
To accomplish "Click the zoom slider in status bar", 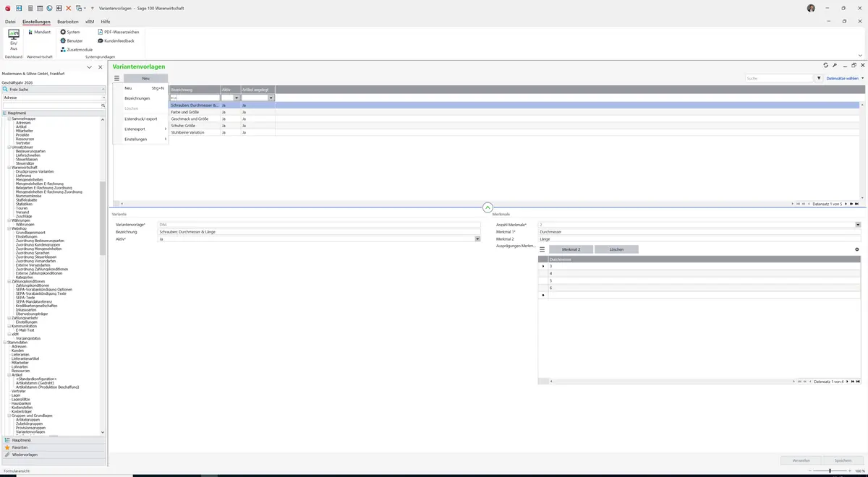I will click(x=830, y=471).
